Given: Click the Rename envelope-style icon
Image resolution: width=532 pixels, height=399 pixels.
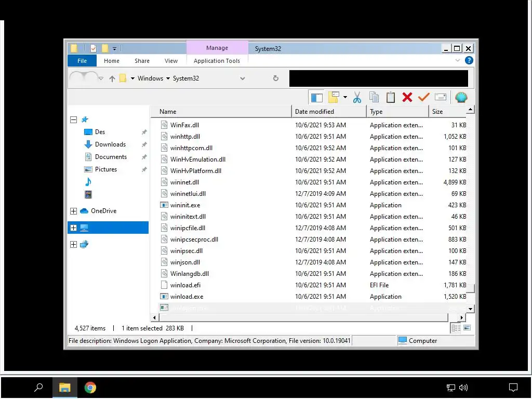Looking at the screenshot, I should coord(441,97).
